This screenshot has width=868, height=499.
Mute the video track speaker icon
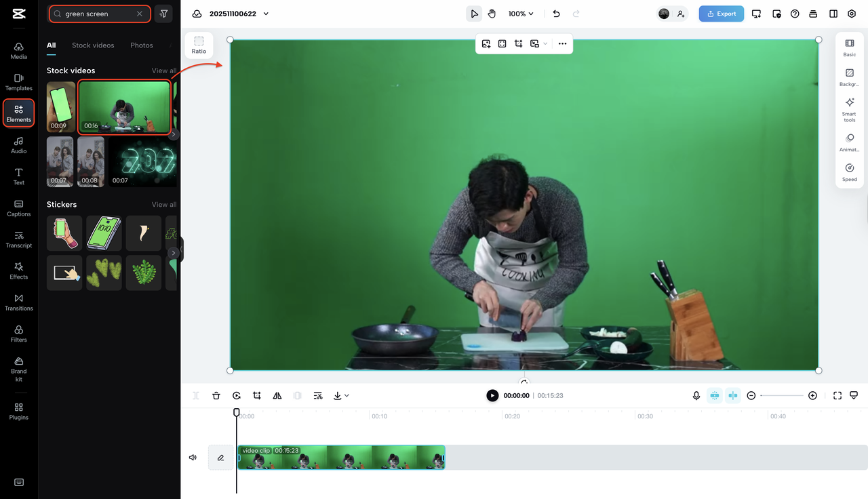[x=193, y=457]
